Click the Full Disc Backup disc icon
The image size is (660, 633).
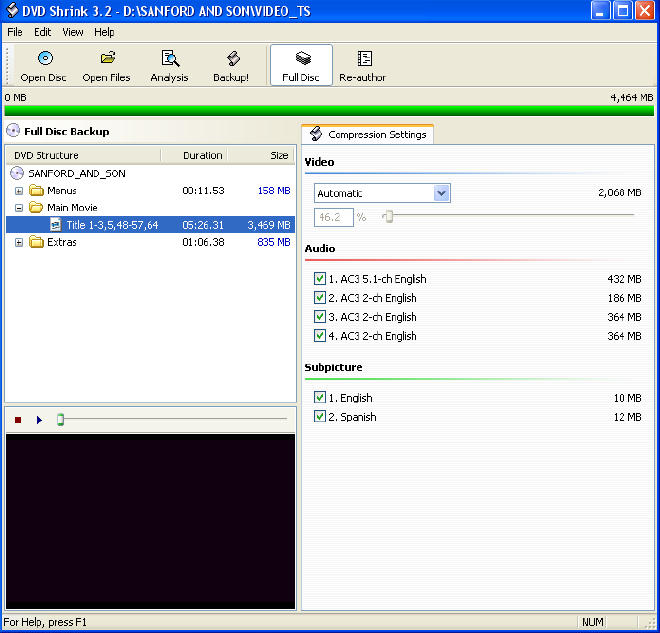13,131
